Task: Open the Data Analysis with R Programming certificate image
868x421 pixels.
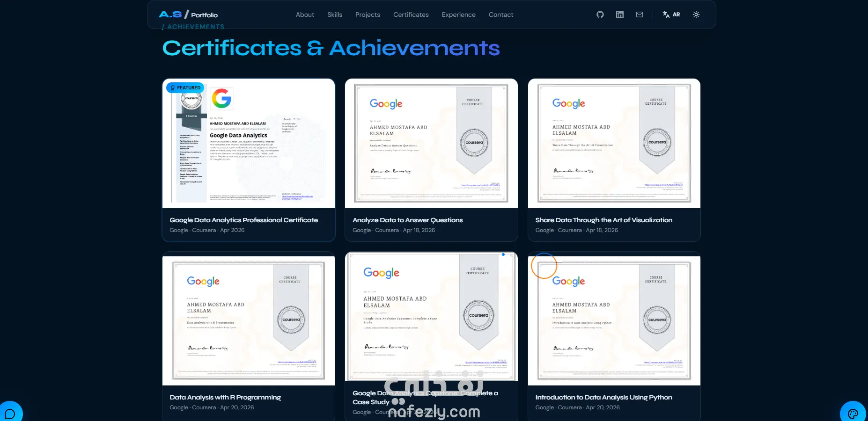Action: click(x=249, y=321)
